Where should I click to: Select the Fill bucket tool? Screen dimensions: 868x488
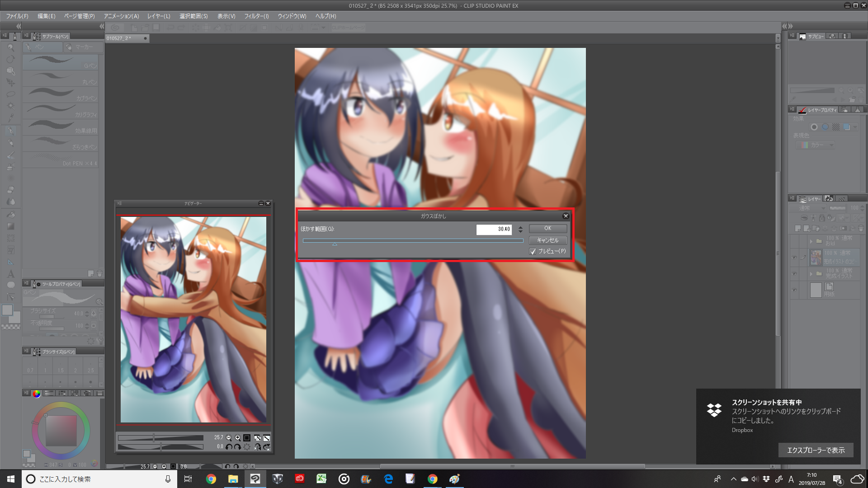[11, 215]
